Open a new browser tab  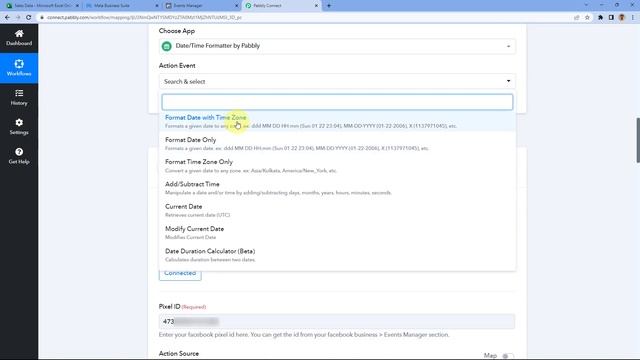tap(329, 6)
